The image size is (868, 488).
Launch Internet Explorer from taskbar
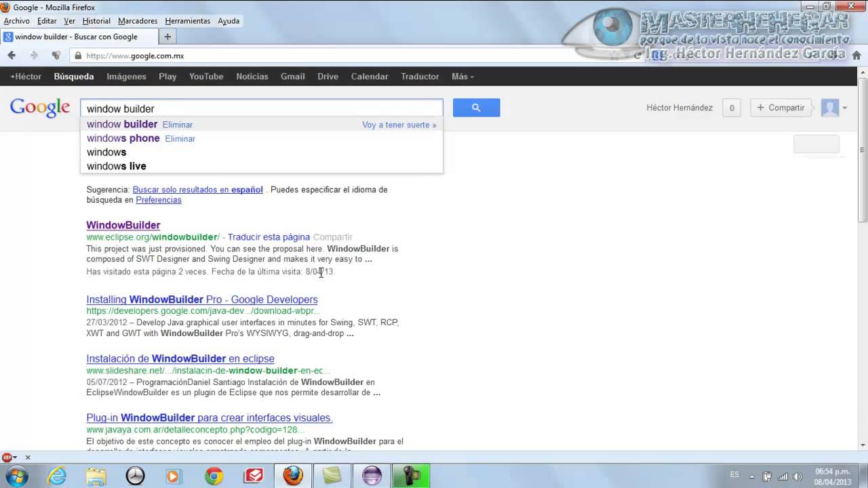[x=58, y=476]
